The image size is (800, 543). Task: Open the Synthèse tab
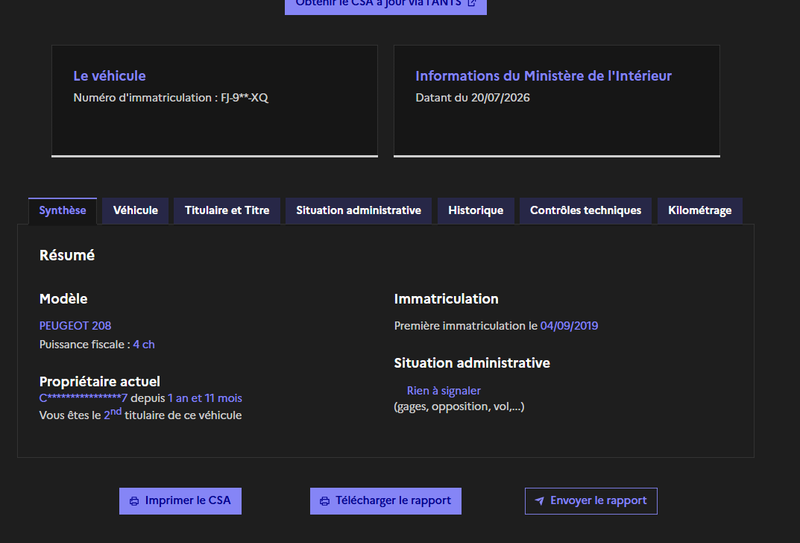pos(62,211)
